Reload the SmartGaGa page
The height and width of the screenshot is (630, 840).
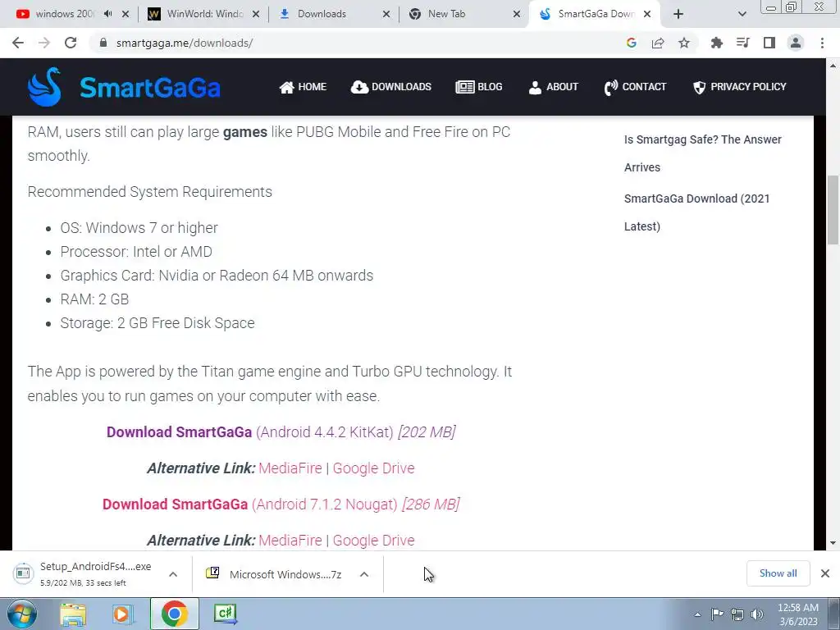click(x=71, y=43)
